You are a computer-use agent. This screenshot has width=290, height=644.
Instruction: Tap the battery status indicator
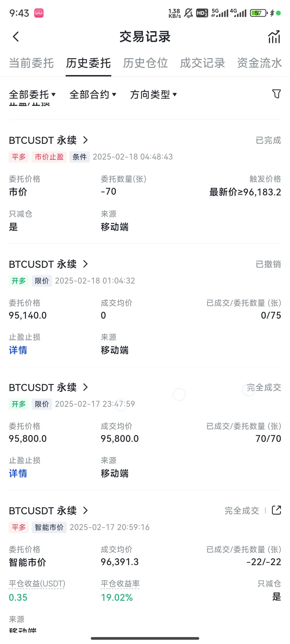(x=259, y=13)
